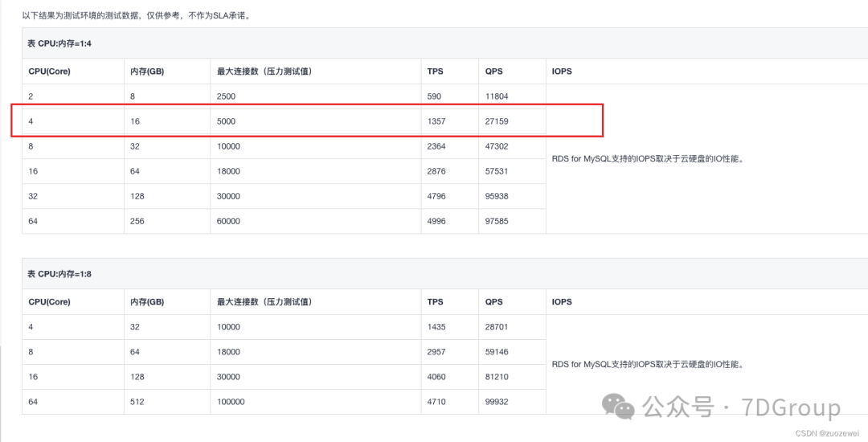Click the 内存(GB) header in the 1:8 table

pyautogui.click(x=147, y=302)
